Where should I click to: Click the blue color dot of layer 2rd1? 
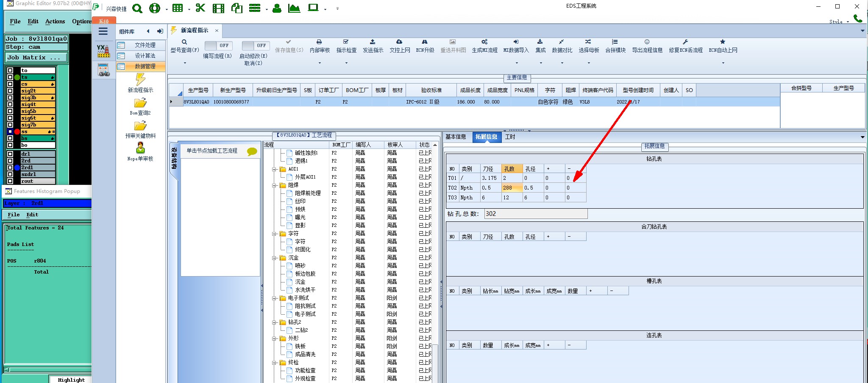tap(17, 168)
